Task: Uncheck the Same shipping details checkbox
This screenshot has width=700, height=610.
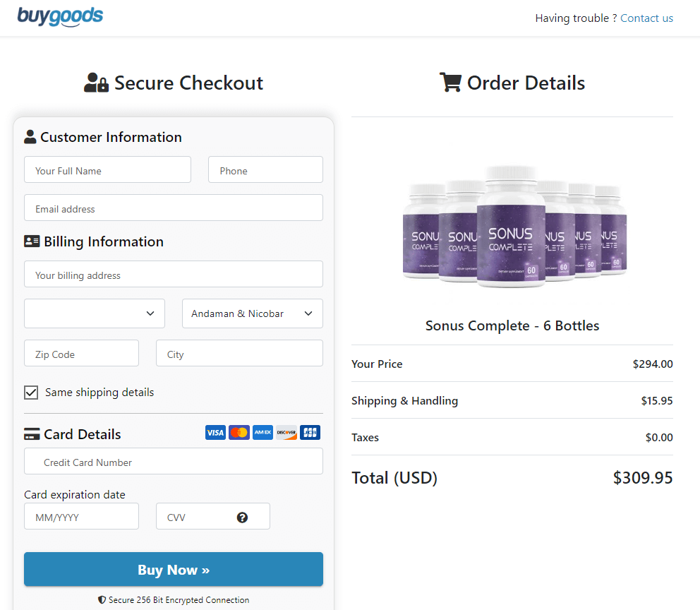Action: pyautogui.click(x=31, y=392)
